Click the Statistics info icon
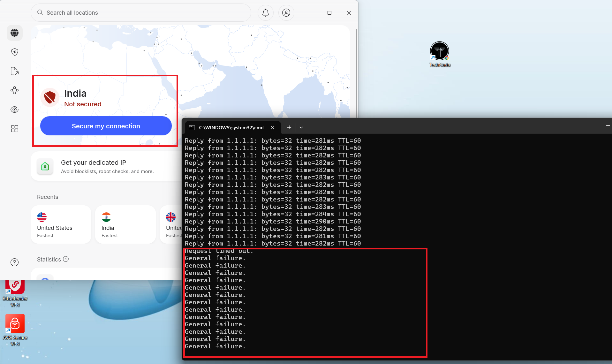The height and width of the screenshot is (364, 612). [x=66, y=259]
